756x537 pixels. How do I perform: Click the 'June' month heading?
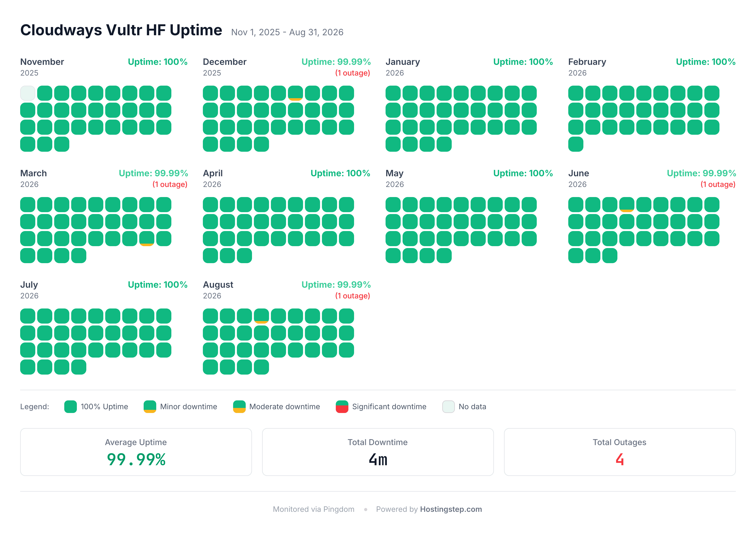click(578, 173)
